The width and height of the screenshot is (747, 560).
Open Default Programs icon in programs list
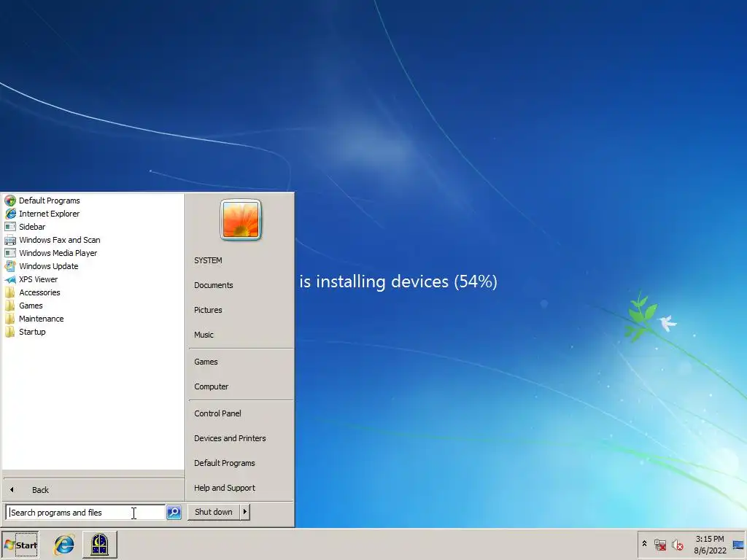[x=10, y=201]
